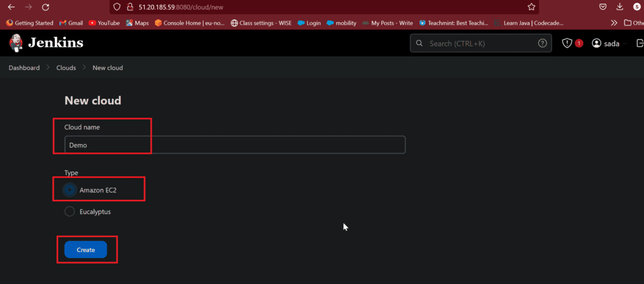
Task: Click the log out icon in header
Action: tap(640, 43)
